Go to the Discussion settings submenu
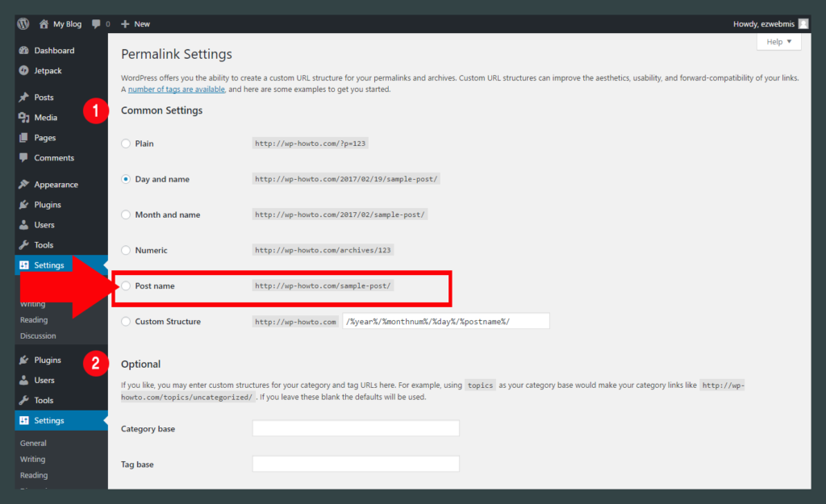 [x=38, y=336]
